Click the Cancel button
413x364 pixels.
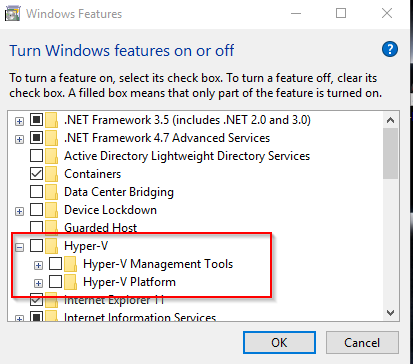[362, 342]
